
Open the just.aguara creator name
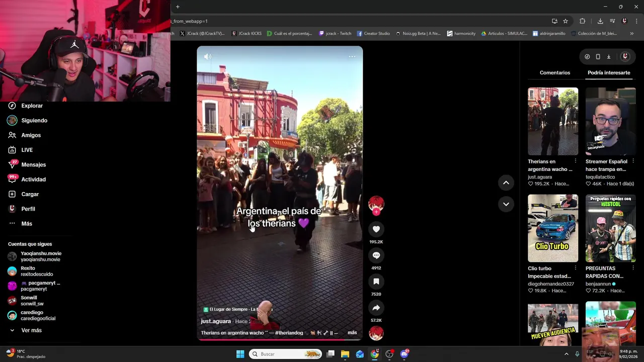point(216,321)
